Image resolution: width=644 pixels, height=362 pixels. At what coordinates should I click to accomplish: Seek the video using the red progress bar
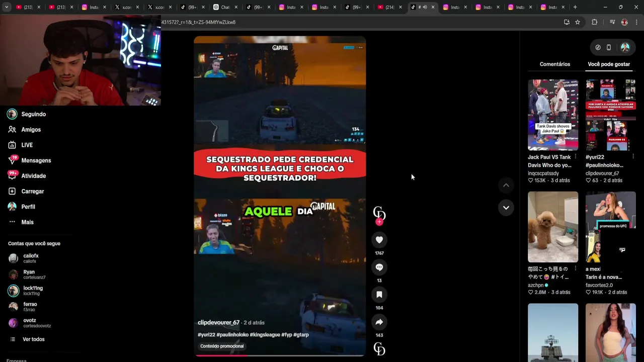click(280, 355)
